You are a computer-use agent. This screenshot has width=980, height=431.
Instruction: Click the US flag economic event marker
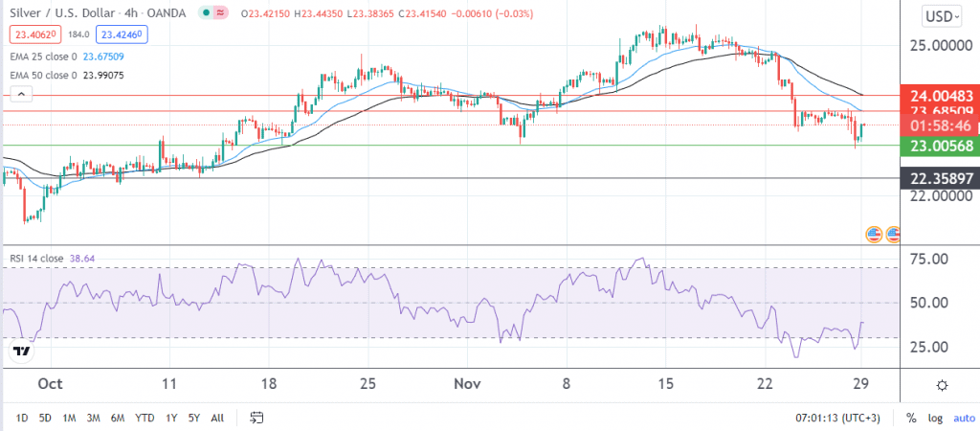tap(873, 235)
